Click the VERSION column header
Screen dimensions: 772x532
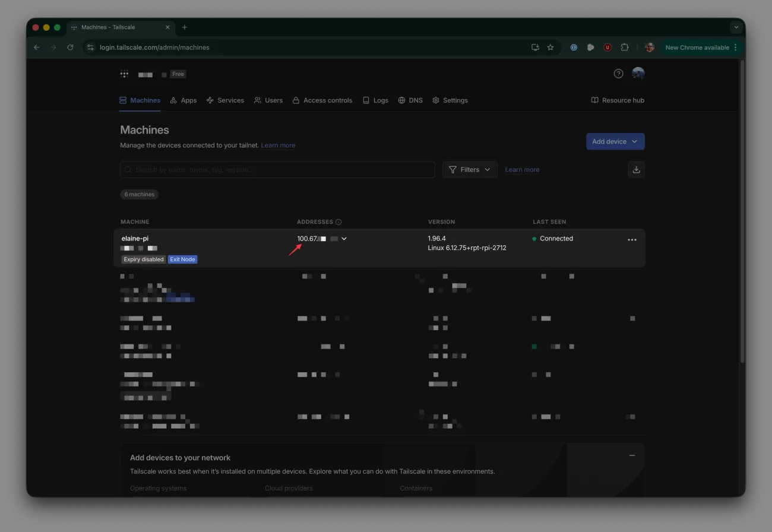tap(441, 222)
